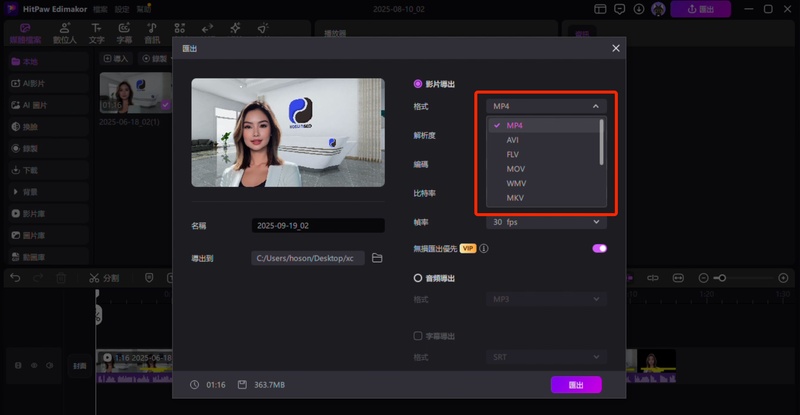Enable the 字幕導出 subtitle export checkbox
This screenshot has width=800, height=415.
[418, 336]
